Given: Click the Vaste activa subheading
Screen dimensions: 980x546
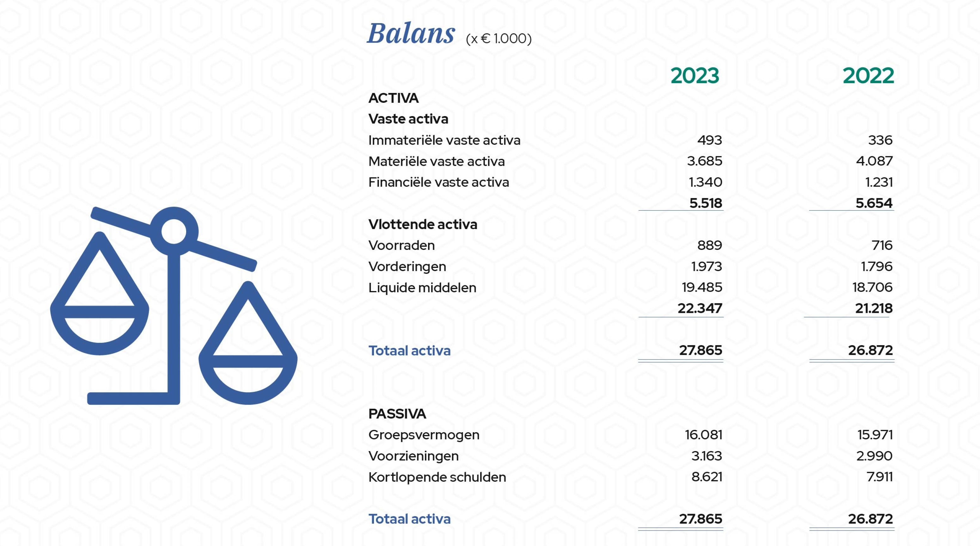Looking at the screenshot, I should coord(408,119).
